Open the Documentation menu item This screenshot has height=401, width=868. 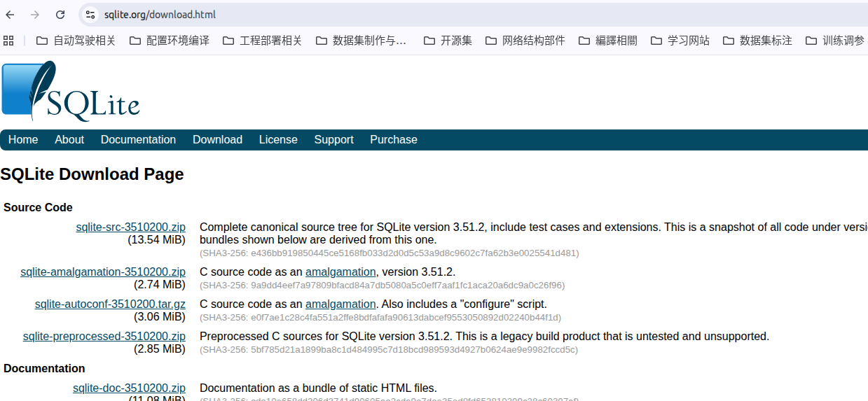138,140
